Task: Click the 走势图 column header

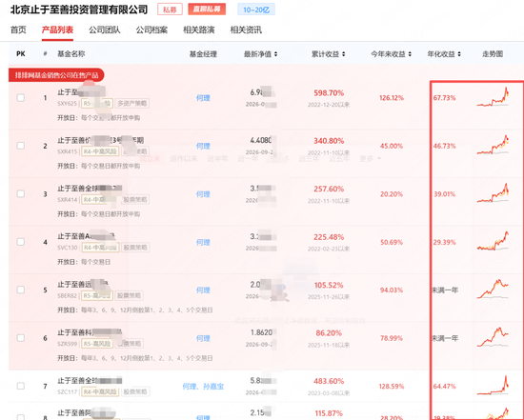Action: (x=493, y=53)
